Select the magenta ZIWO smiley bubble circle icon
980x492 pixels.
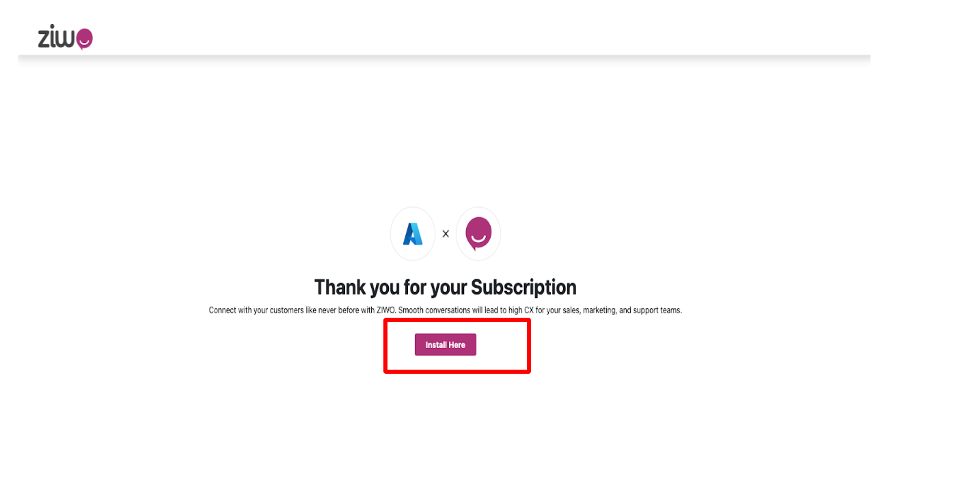pos(478,234)
